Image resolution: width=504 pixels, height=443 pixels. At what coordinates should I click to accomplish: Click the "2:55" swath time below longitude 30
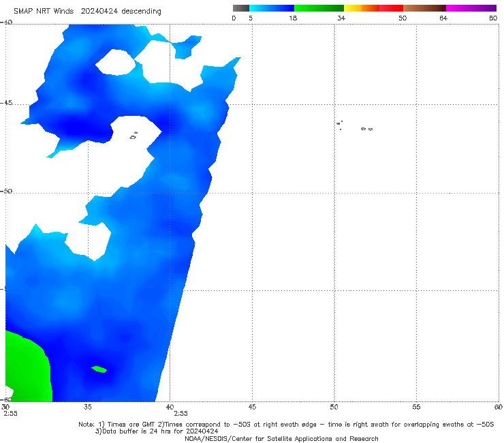point(11,414)
